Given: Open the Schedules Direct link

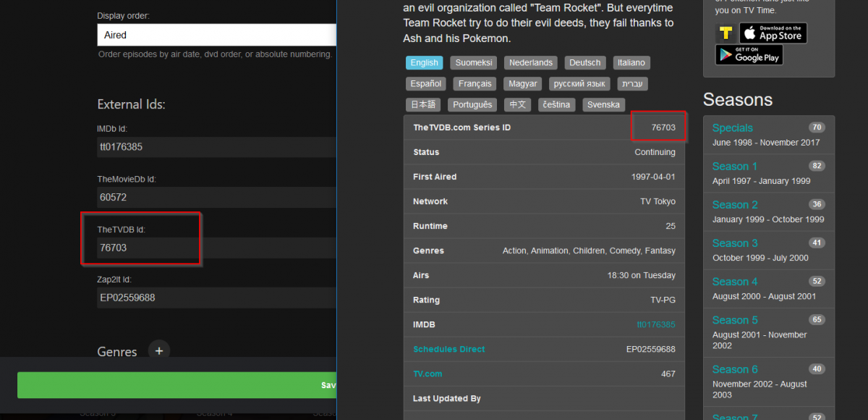Looking at the screenshot, I should tap(449, 349).
